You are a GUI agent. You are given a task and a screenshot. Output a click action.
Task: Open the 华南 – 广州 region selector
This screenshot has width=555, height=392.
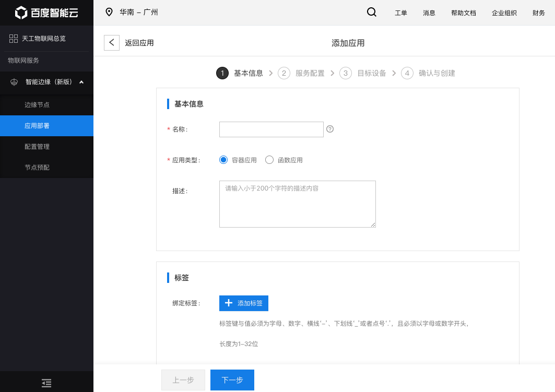click(138, 12)
